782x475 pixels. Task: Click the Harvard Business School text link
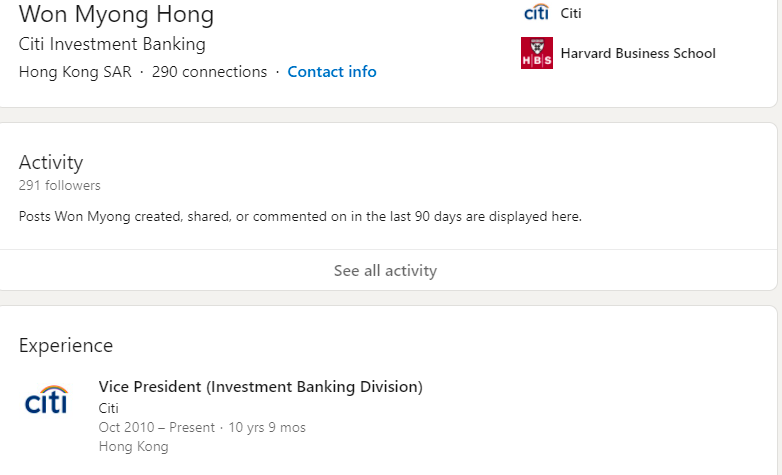[x=638, y=53]
